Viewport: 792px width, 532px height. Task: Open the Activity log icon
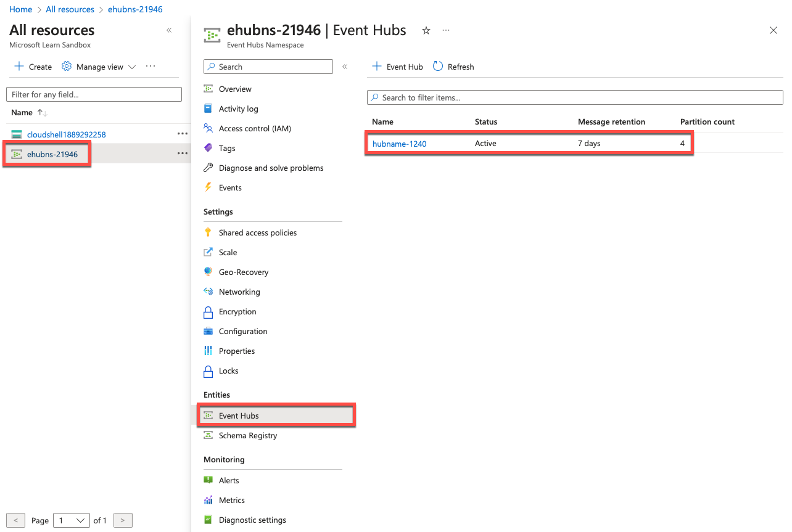coord(208,108)
